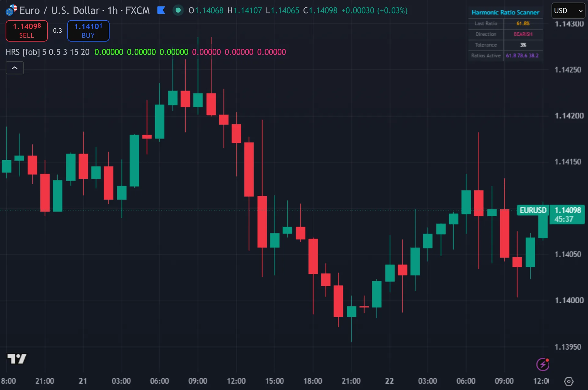588x390 pixels.
Task: Click the current price label 1.14098 with countdown
Action: click(567, 215)
